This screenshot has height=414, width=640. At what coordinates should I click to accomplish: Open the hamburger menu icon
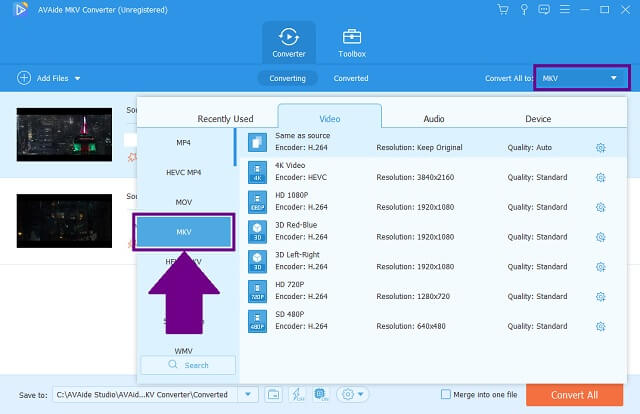point(565,9)
